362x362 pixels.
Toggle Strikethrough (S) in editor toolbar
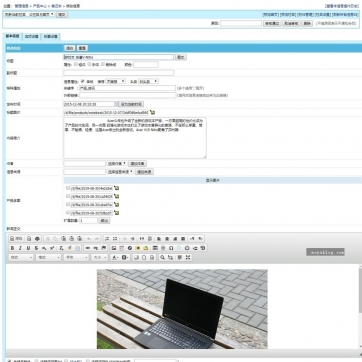(x=36, y=248)
